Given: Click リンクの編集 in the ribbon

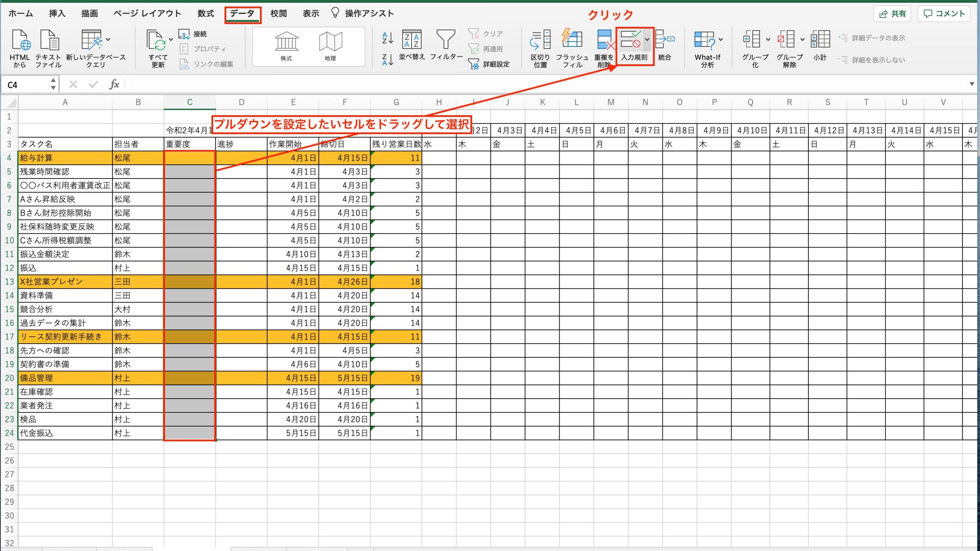Looking at the screenshot, I should [207, 64].
